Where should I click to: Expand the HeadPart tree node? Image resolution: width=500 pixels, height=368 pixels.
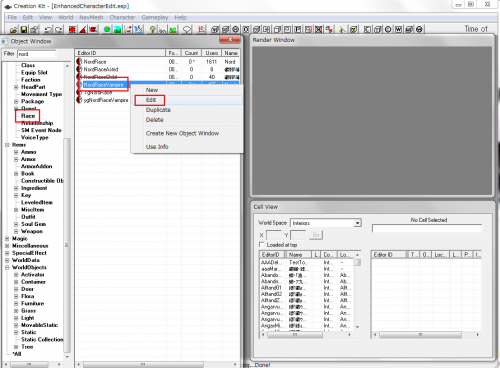coord(16,87)
